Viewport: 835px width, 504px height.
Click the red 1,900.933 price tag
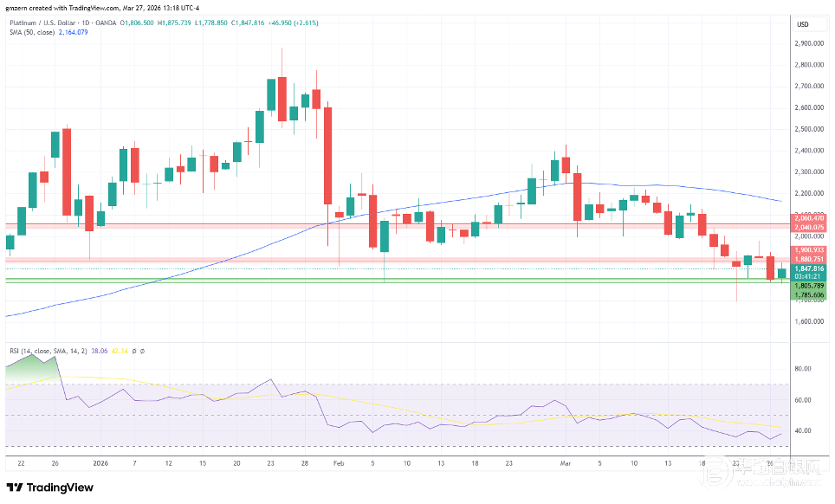coord(808,249)
